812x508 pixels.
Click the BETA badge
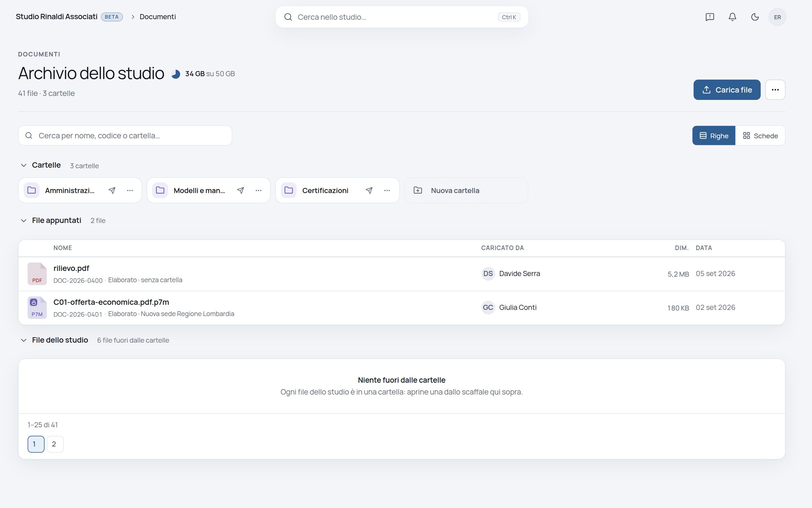coord(112,17)
